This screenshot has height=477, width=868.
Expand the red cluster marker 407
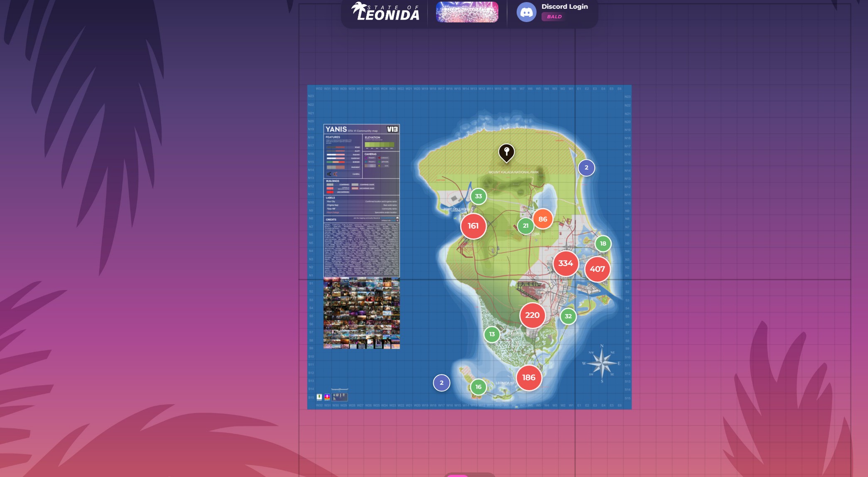click(x=597, y=269)
